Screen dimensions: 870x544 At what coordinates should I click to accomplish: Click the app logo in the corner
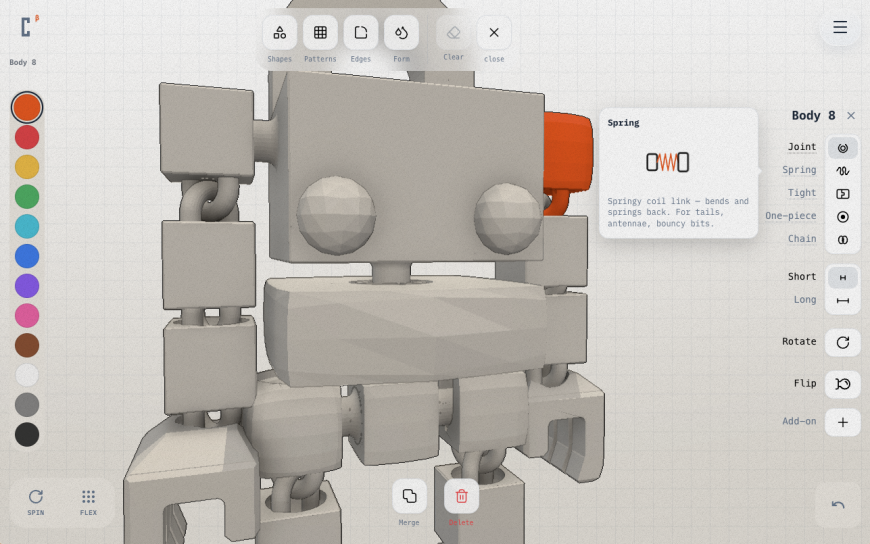point(26,27)
